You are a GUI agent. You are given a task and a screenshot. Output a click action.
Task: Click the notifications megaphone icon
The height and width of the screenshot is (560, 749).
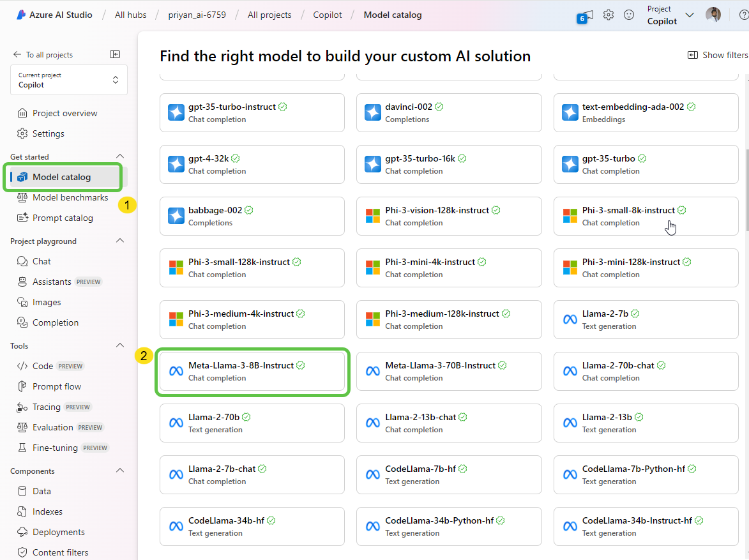(586, 16)
